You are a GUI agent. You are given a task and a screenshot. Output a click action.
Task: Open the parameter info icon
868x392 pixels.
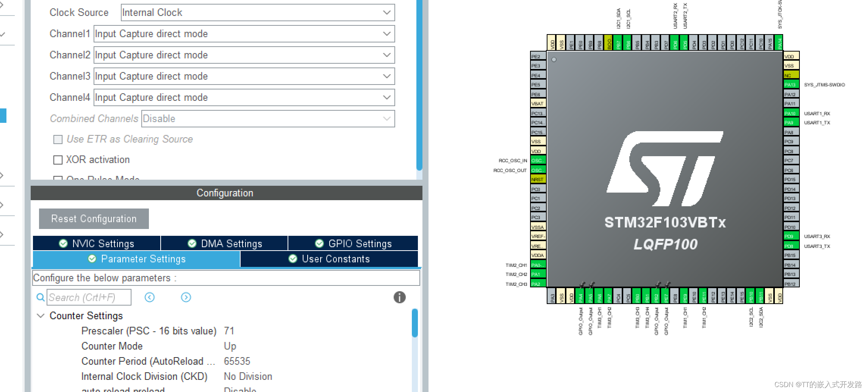pos(399,297)
